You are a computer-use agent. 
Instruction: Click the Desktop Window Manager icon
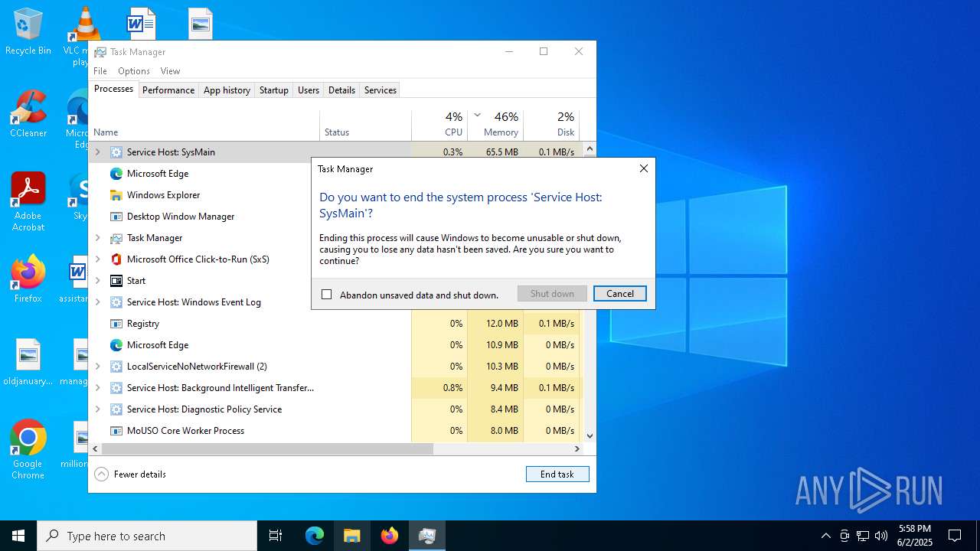(116, 217)
